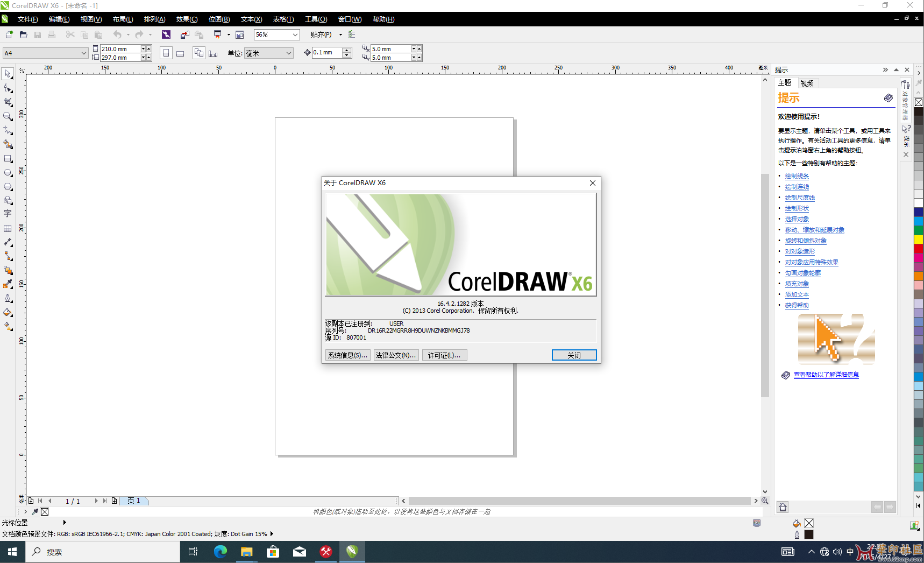924x563 pixels.
Task: Select the Rectangle tool
Action: (8, 159)
